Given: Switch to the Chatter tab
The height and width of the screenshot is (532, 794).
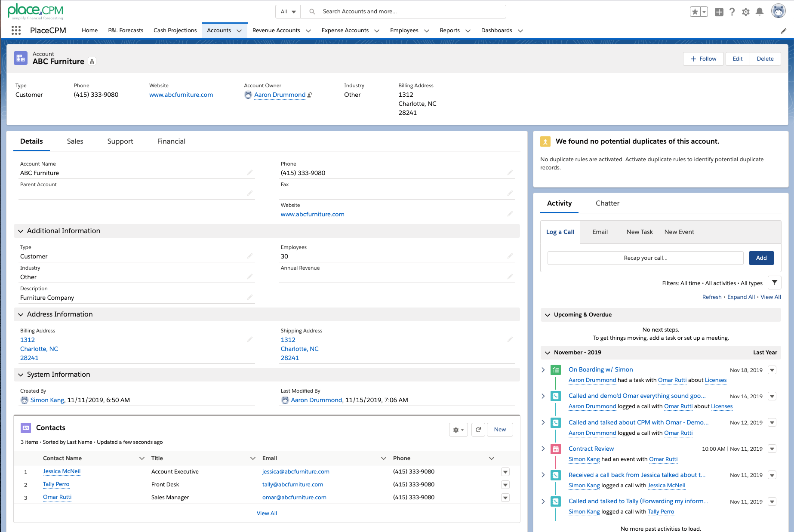Looking at the screenshot, I should (607, 203).
